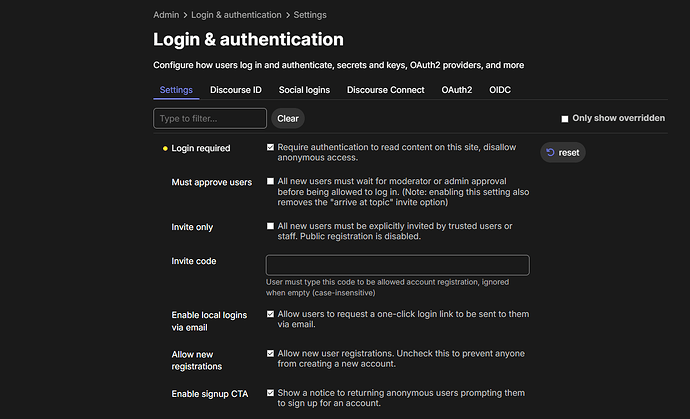Click the Must approve users setting label
Screen dimensions: 690x419
(212, 182)
